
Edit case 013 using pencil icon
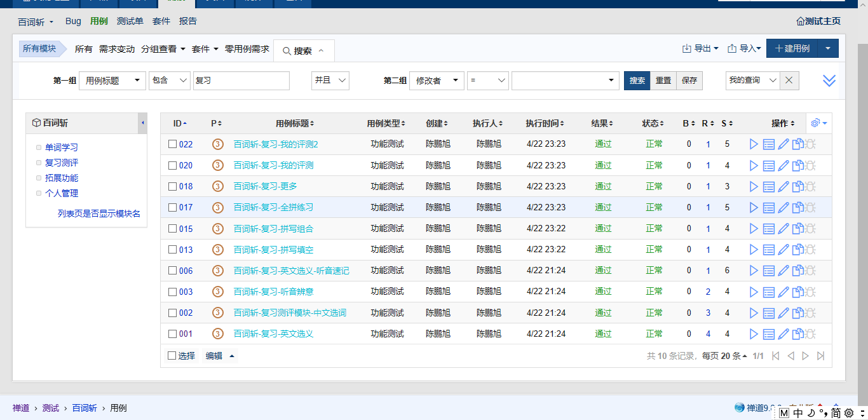[x=783, y=249]
